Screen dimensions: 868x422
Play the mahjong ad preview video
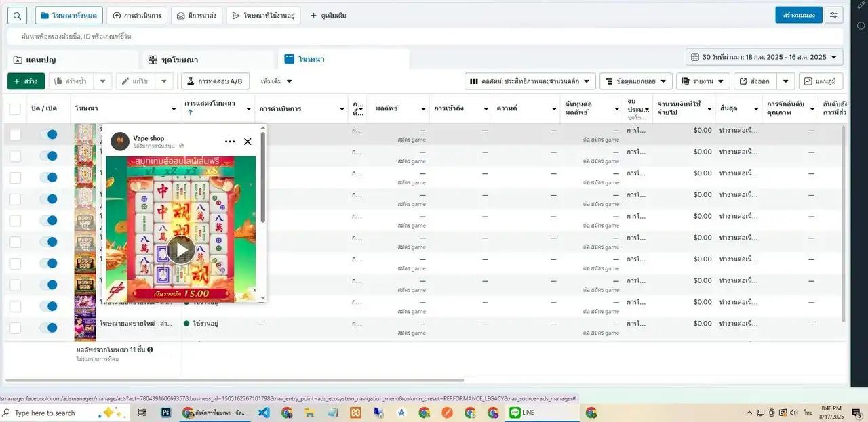[181, 250]
